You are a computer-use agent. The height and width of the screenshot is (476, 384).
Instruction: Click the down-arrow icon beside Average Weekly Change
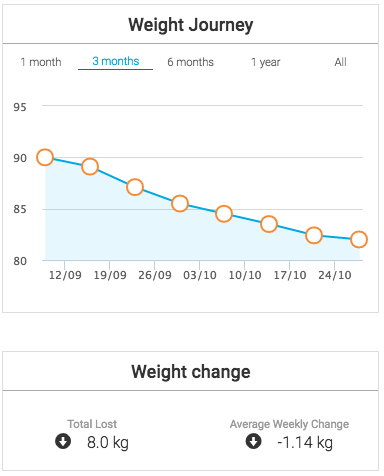pos(254,442)
